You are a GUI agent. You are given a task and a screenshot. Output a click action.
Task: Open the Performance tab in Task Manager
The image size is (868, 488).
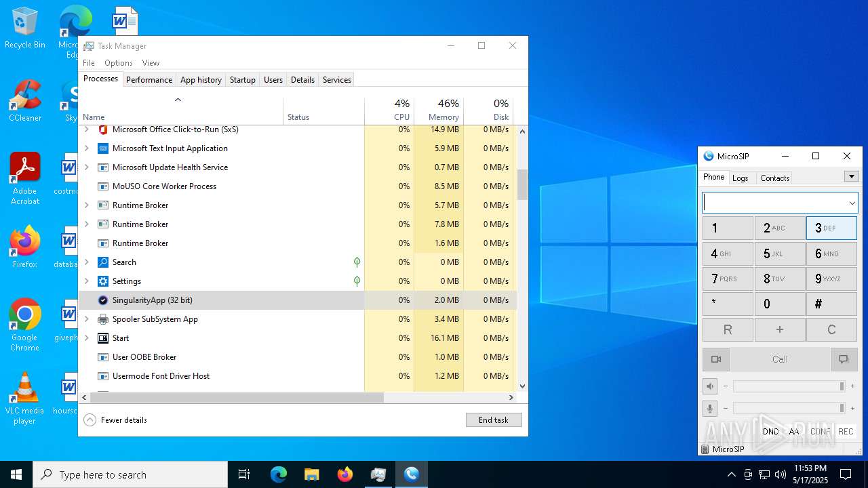tap(149, 80)
